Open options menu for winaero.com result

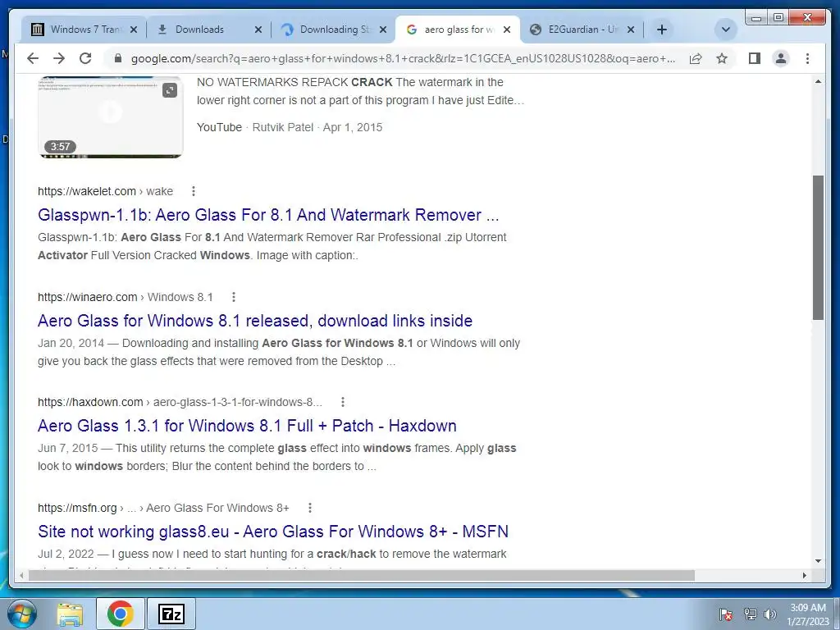coord(234,297)
